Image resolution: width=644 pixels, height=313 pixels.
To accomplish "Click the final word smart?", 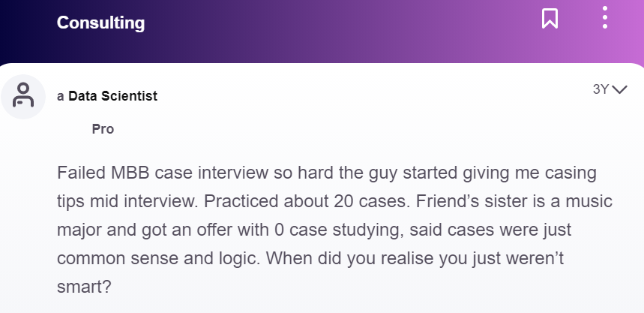I will 84,287.
